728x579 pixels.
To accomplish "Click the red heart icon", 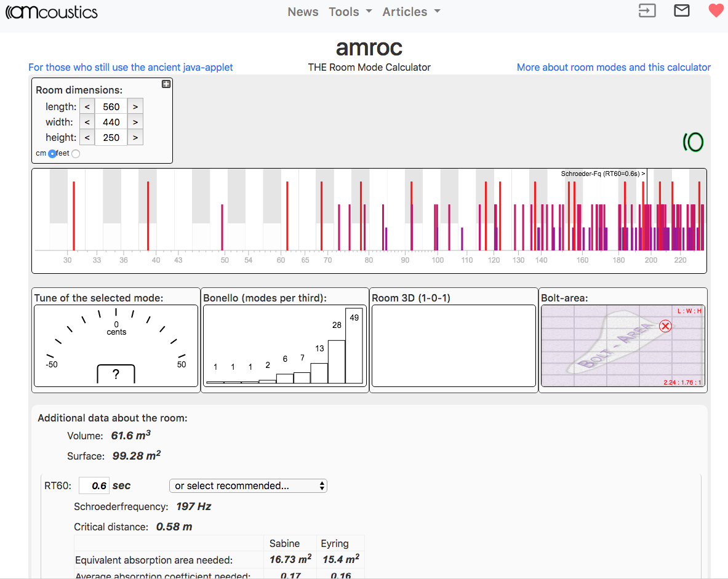I will 716,10.
